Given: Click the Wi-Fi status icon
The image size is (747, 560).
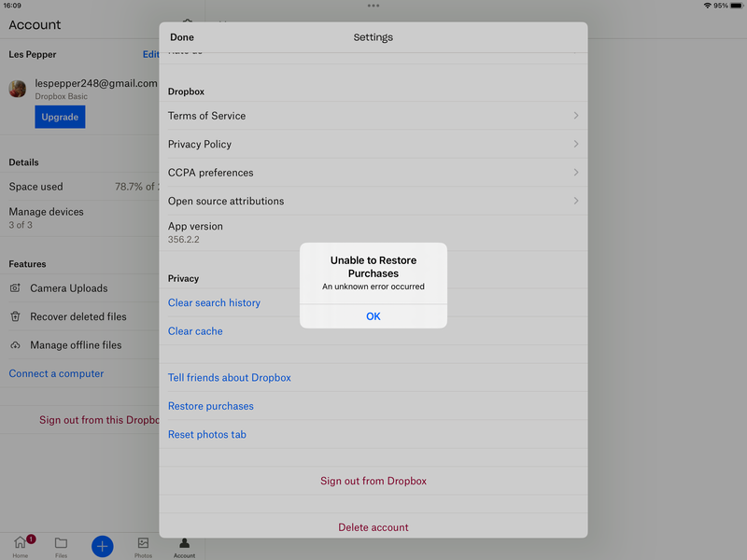Looking at the screenshot, I should pyautogui.click(x=707, y=6).
